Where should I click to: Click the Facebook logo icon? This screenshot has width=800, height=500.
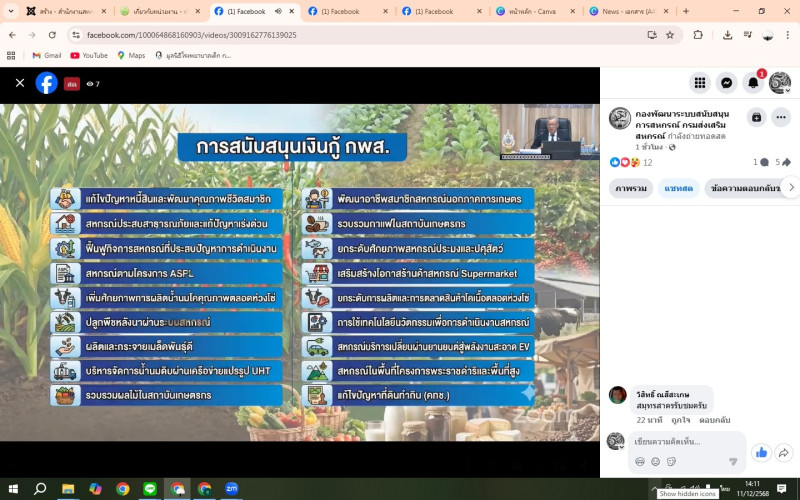[46, 83]
